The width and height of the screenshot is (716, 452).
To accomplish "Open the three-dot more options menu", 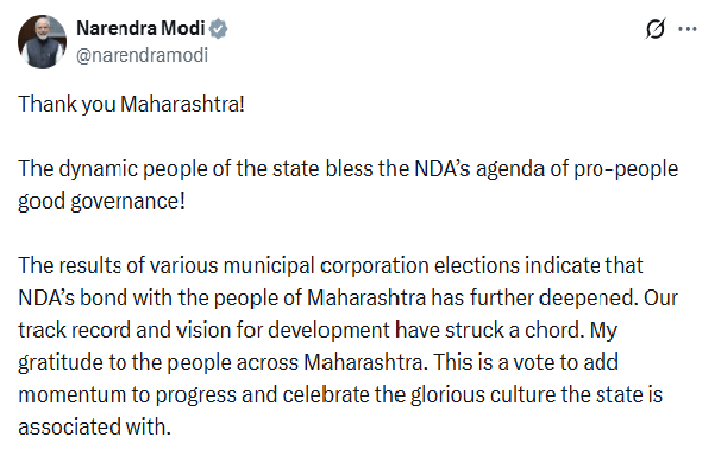I will [x=687, y=30].
